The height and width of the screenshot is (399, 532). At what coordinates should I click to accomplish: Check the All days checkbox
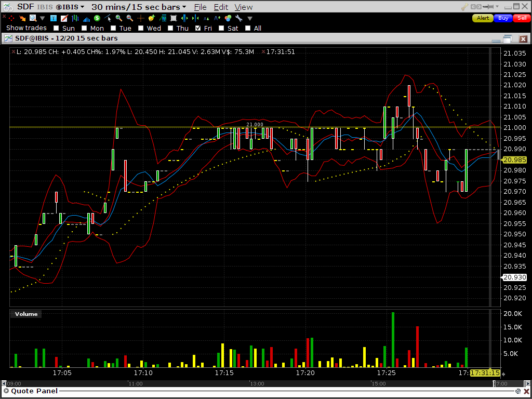click(x=248, y=28)
